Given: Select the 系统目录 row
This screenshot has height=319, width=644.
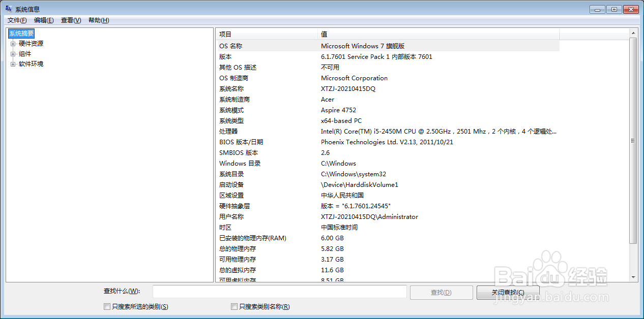Looking at the screenshot, I should point(388,174).
